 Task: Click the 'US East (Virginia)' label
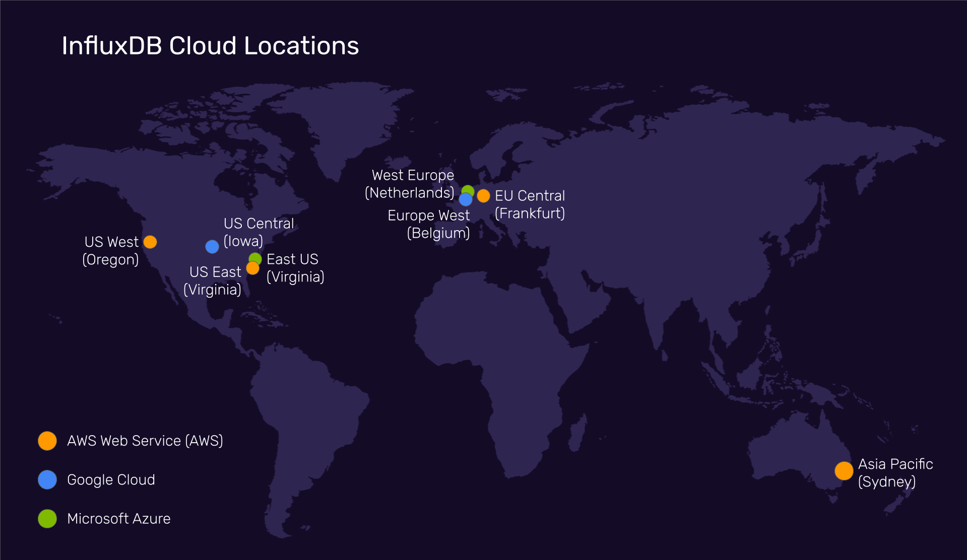coord(213,281)
